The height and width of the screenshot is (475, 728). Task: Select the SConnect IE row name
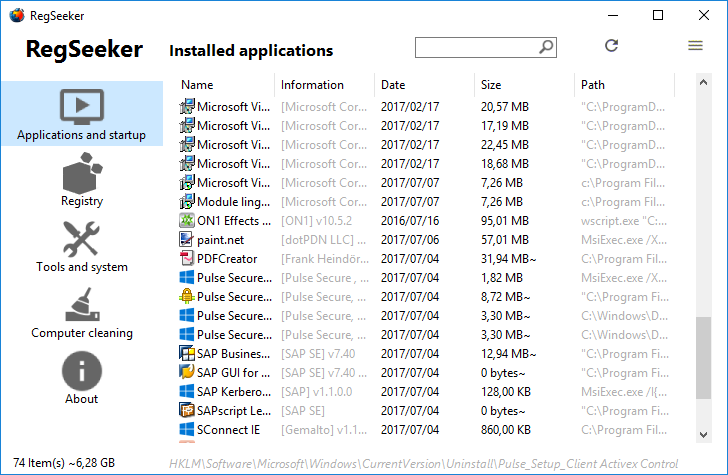[x=228, y=430]
